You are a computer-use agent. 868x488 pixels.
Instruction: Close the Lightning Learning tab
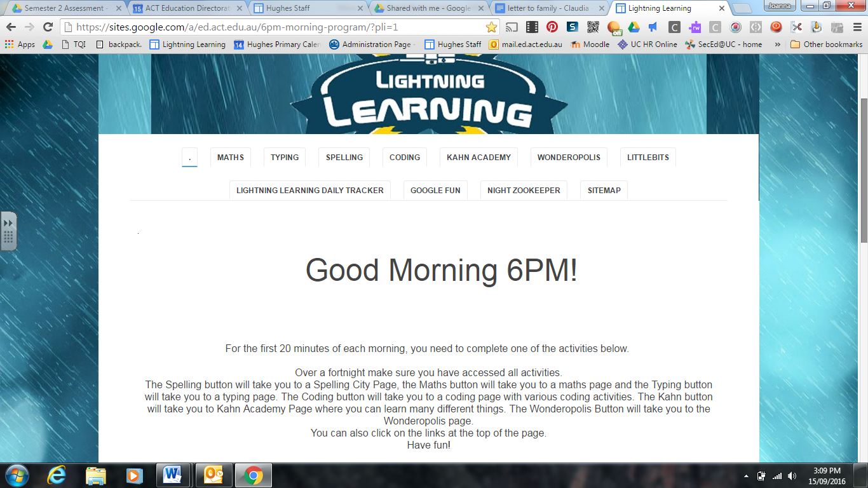[x=721, y=8]
